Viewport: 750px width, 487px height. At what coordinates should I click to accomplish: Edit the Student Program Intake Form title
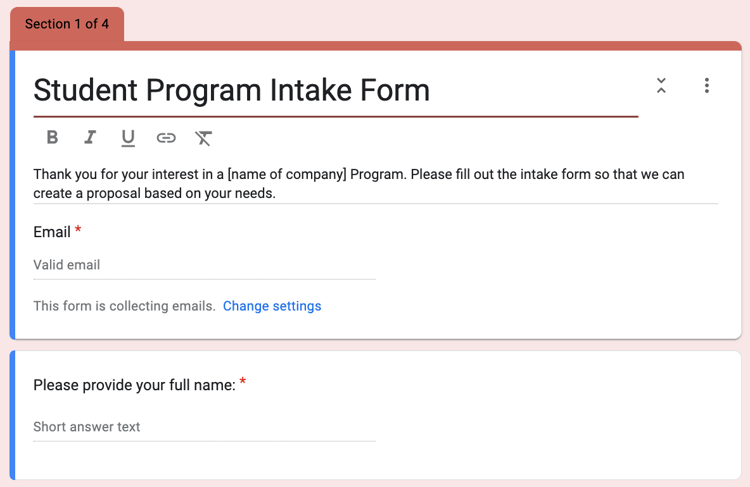coord(232,90)
